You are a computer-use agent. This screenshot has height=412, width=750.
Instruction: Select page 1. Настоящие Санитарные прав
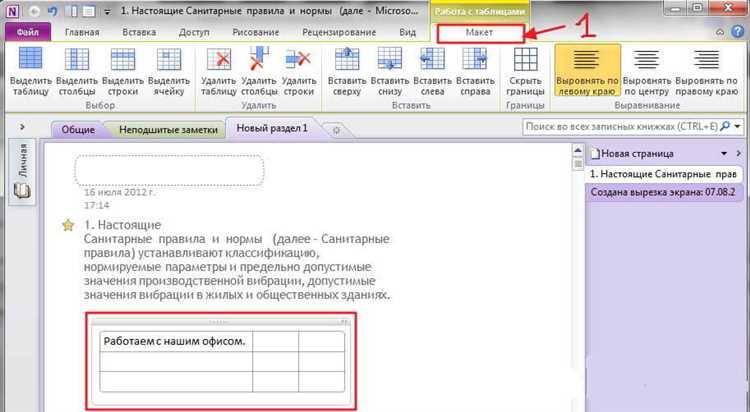tap(663, 174)
